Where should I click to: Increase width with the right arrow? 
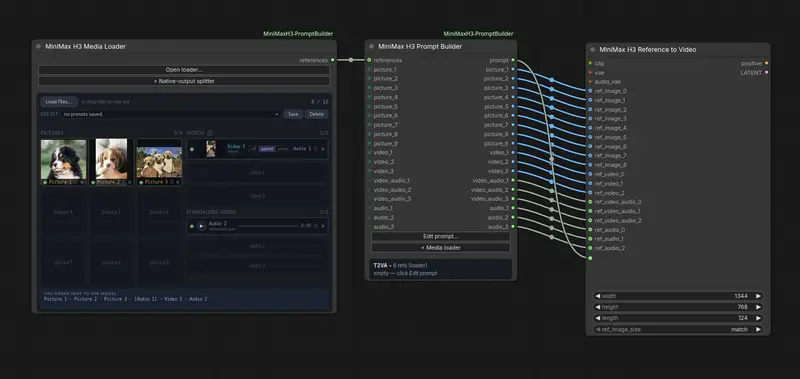click(x=758, y=296)
